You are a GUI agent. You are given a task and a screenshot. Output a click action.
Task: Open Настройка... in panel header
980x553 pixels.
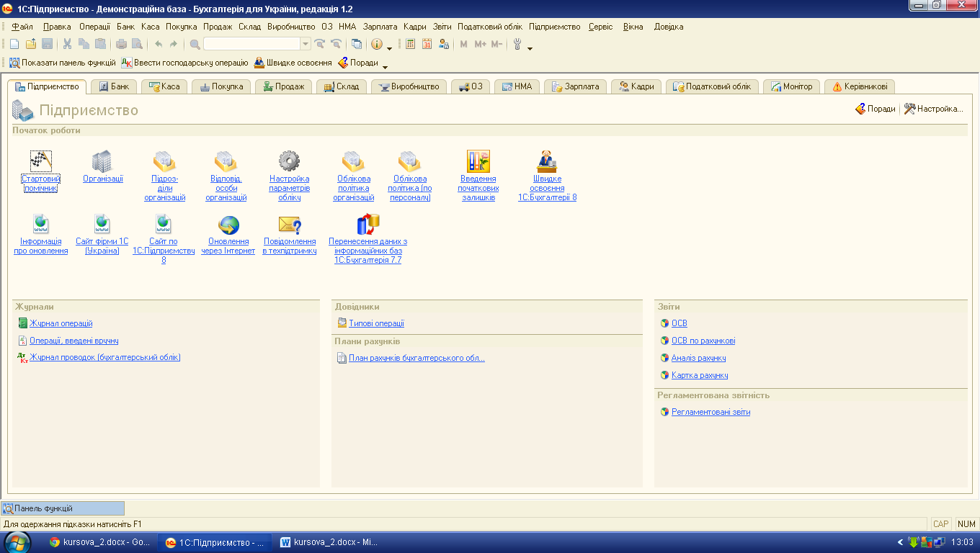pos(934,109)
